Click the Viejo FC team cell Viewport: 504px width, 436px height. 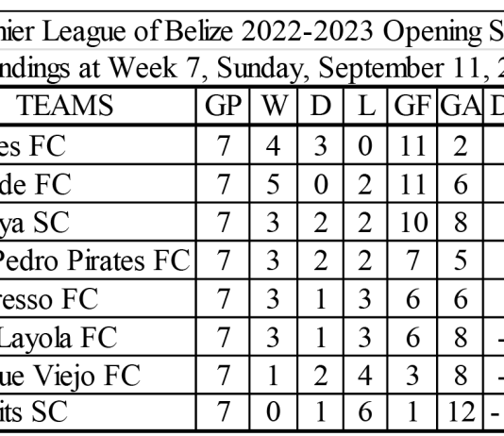click(97, 376)
